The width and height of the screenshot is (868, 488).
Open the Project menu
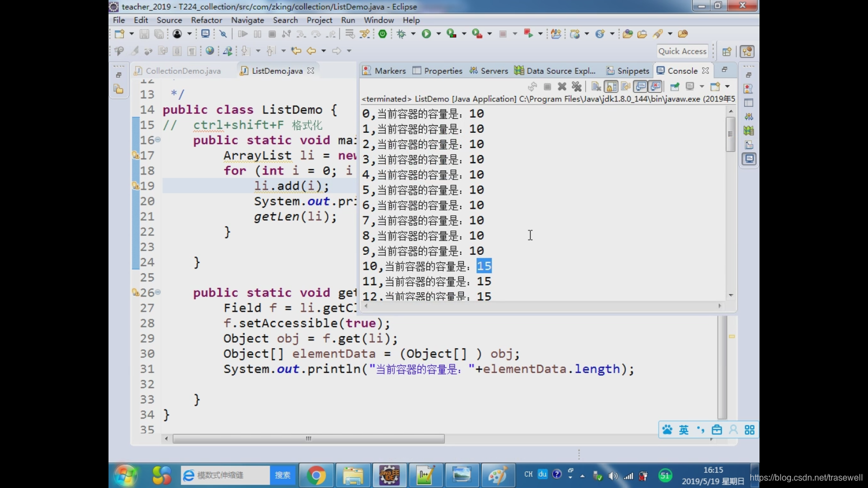click(319, 20)
